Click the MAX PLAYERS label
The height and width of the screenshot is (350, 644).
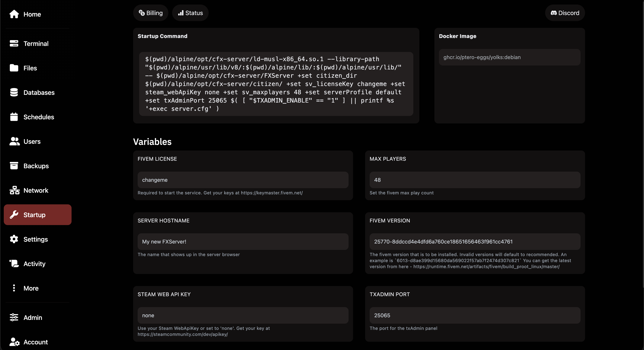[388, 159]
